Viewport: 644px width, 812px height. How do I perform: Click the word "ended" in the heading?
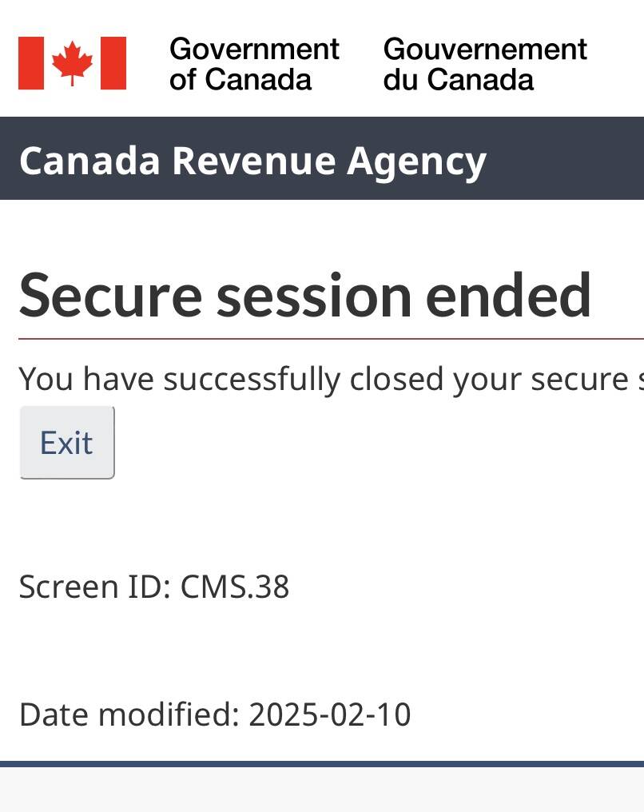[x=508, y=295]
